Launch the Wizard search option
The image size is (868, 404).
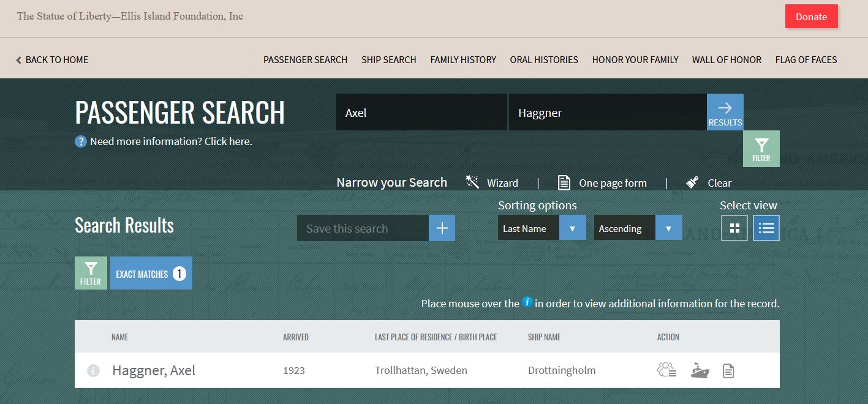[x=492, y=182]
